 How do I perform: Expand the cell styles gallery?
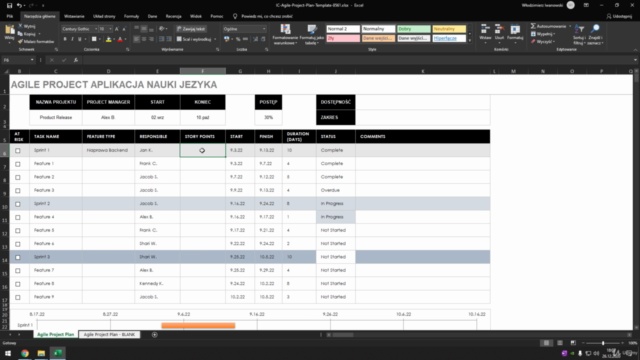(470, 40)
